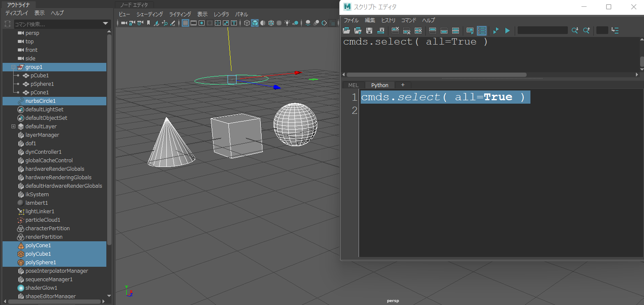
Task: Click the Search Down magnifier icon
Action: pos(575,31)
